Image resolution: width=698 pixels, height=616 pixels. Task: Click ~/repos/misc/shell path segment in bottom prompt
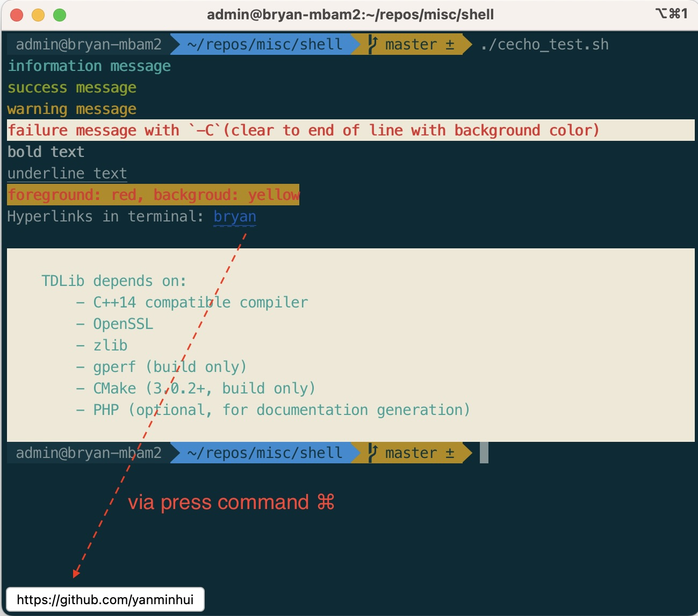tap(265, 453)
